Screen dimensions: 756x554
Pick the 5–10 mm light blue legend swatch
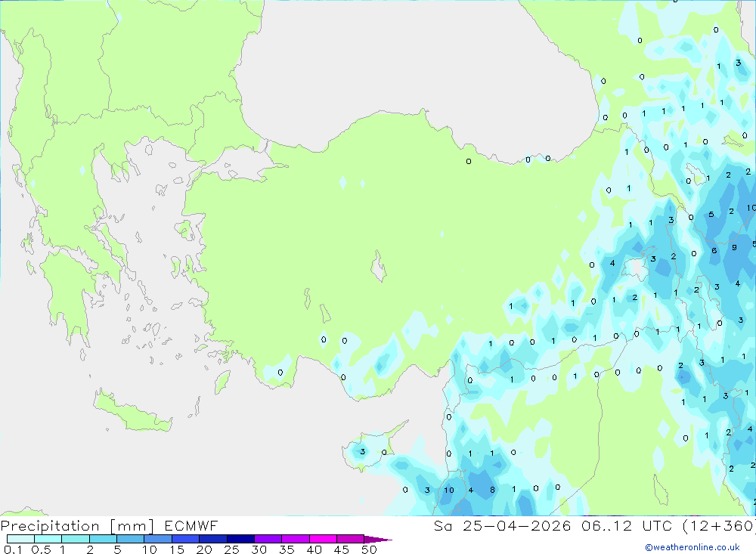(x=130, y=539)
